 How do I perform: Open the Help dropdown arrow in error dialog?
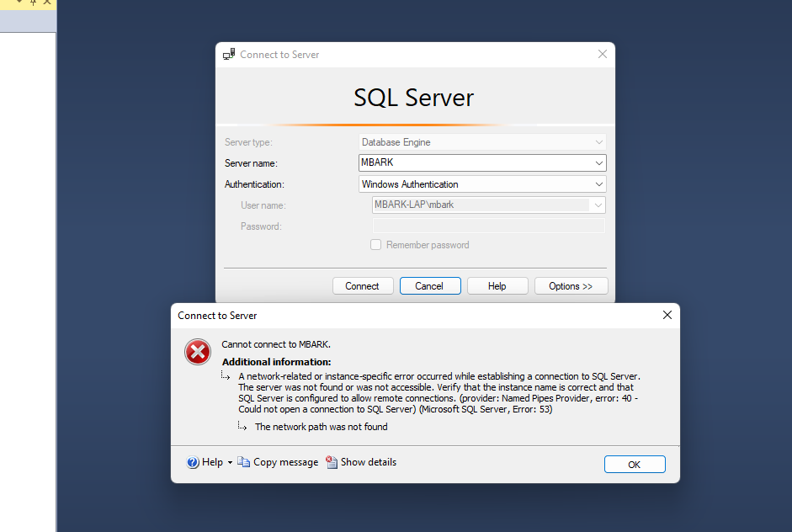pos(230,462)
